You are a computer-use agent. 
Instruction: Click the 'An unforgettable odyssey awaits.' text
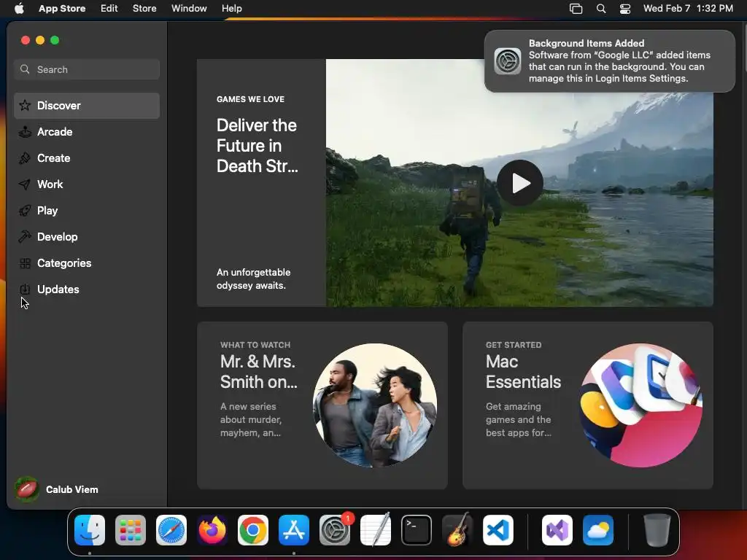[253, 279]
